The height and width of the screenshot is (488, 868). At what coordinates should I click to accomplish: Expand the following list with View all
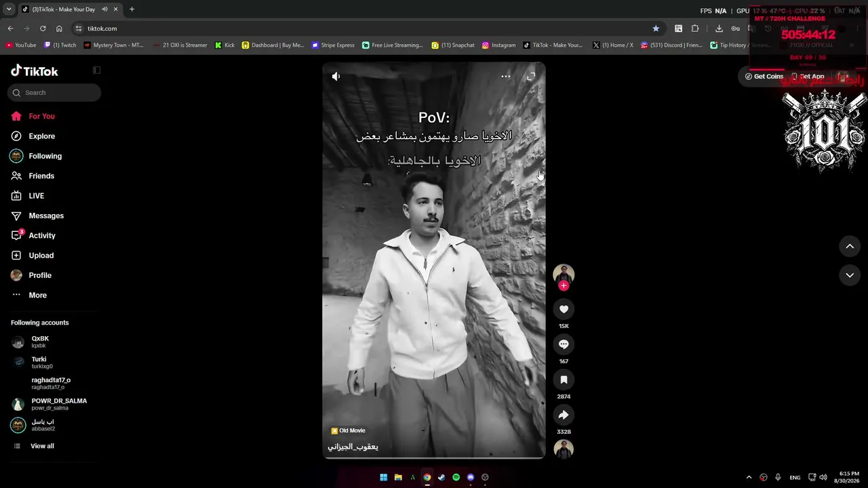click(x=34, y=446)
